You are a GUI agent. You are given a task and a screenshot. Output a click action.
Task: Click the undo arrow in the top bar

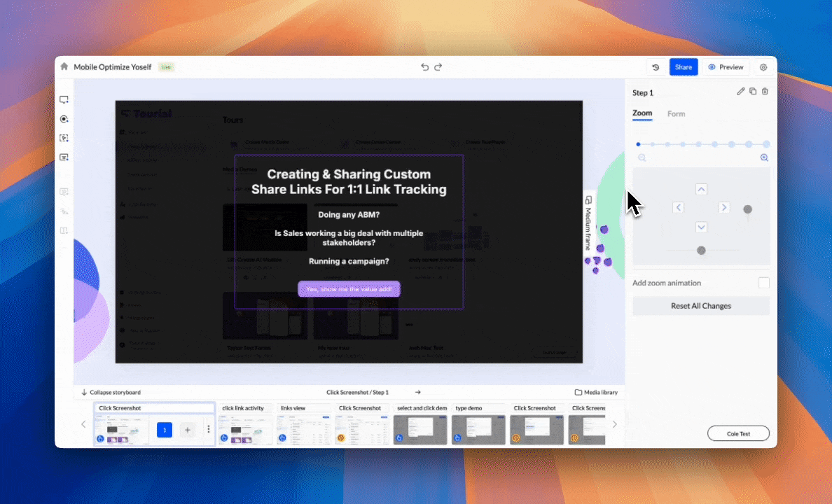(x=424, y=67)
